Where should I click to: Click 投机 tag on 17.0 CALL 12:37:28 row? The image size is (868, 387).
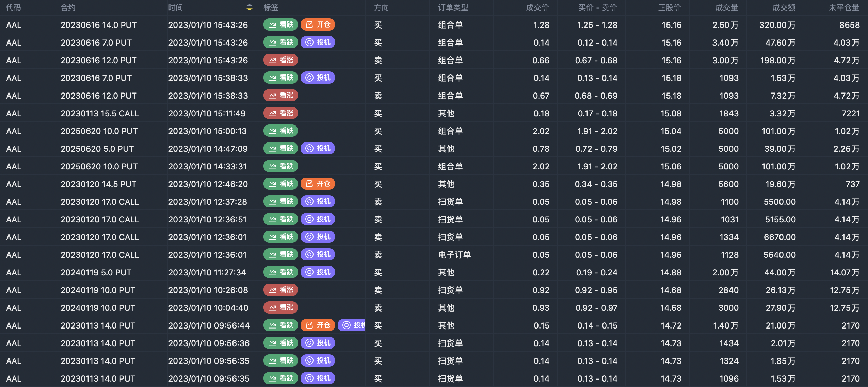pyautogui.click(x=318, y=201)
